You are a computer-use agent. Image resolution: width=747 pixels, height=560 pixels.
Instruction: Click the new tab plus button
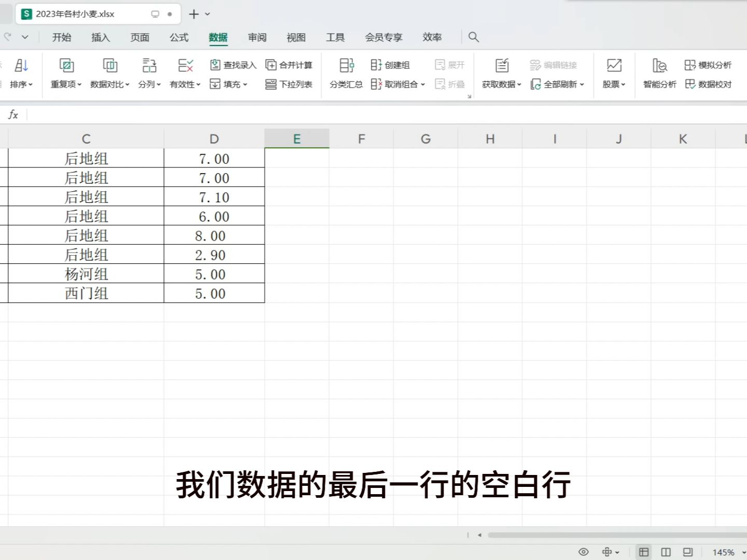193,14
